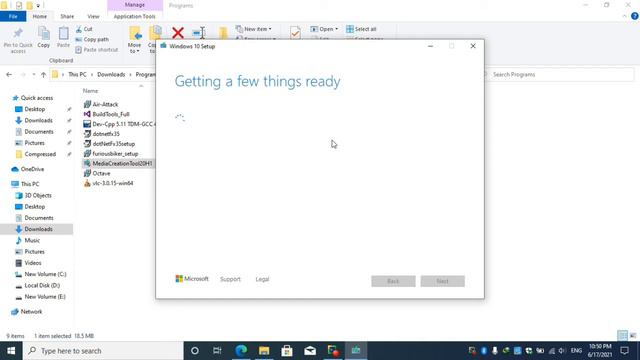Open the action center notification icon
Viewport: 640px width, 360px height.
pyautogui.click(x=624, y=351)
